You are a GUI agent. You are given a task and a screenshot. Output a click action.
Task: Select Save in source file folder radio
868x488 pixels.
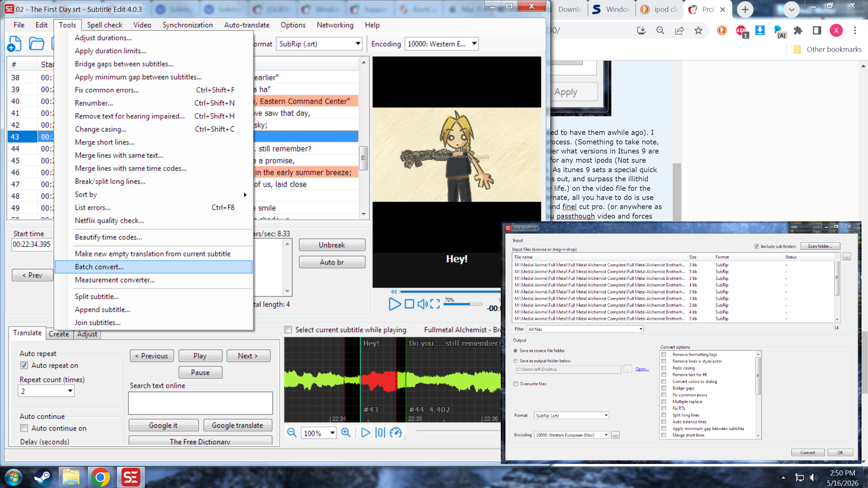click(x=515, y=351)
